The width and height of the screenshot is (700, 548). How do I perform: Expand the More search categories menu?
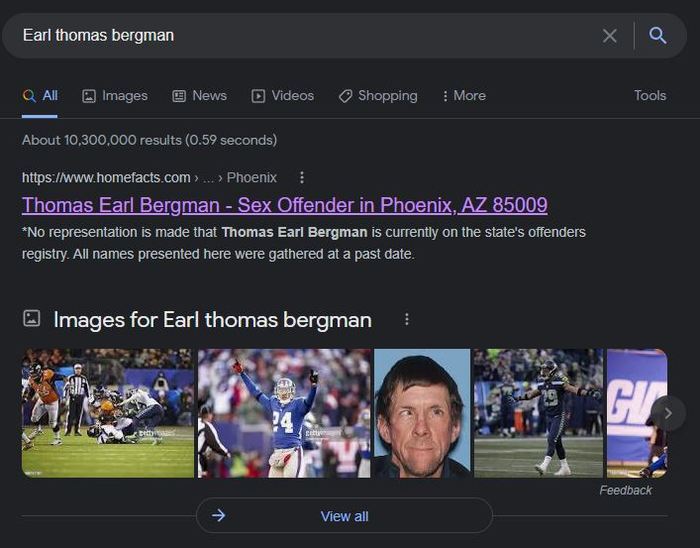[x=463, y=96]
